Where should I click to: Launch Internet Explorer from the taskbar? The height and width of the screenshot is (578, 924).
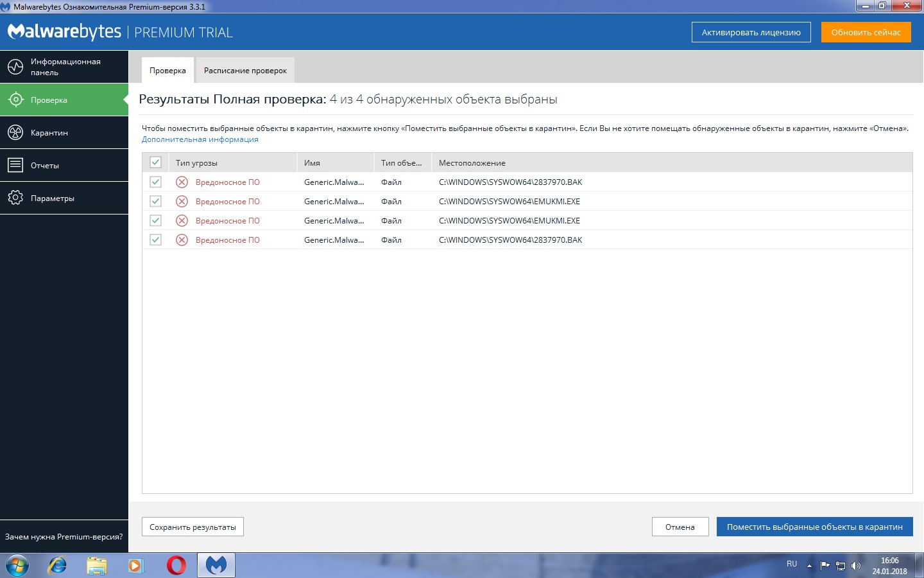click(x=58, y=566)
